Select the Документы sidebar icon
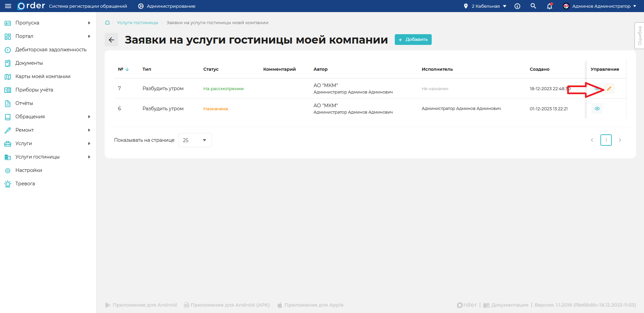This screenshot has height=313, width=644. [8, 63]
